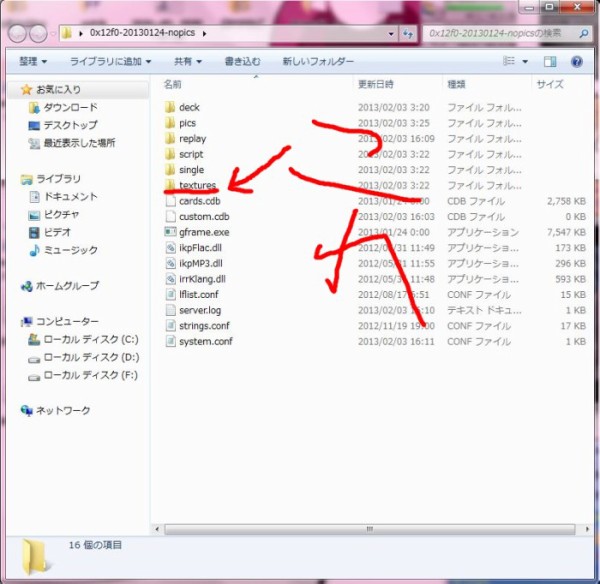Open the textures folder
600x584 pixels.
point(197,186)
